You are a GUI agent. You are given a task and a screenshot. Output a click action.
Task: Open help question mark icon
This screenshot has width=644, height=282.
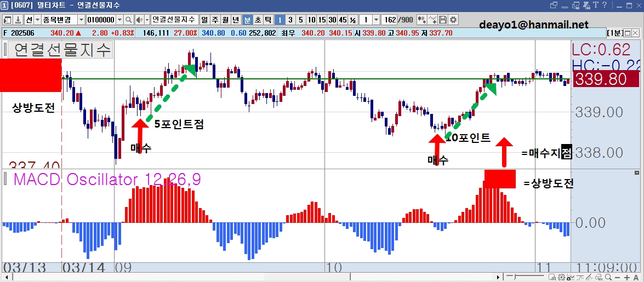(x=604, y=5)
